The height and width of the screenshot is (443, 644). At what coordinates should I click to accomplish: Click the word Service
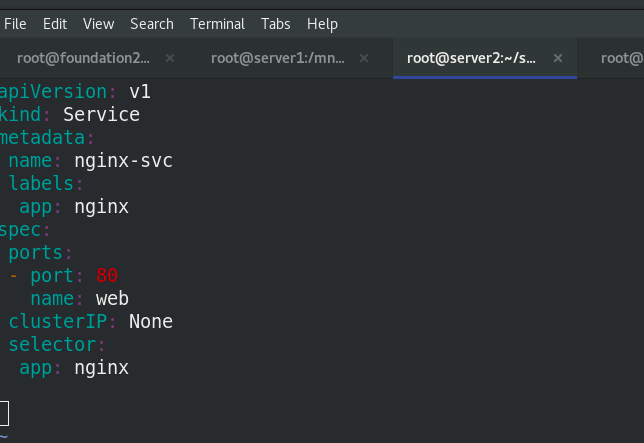point(101,114)
